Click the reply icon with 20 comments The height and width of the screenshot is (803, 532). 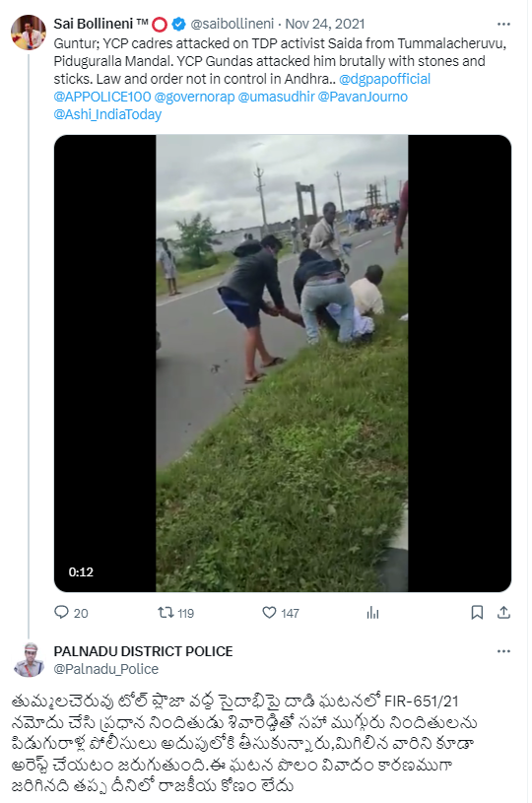(x=61, y=612)
